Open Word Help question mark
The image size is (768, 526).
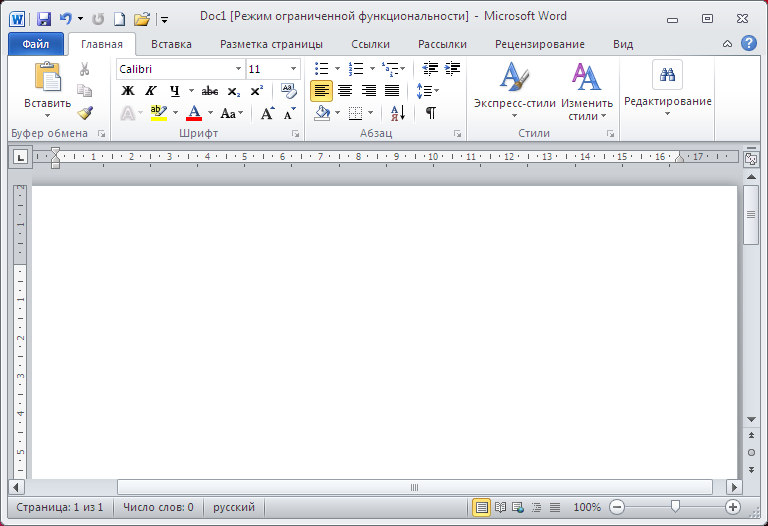point(748,44)
